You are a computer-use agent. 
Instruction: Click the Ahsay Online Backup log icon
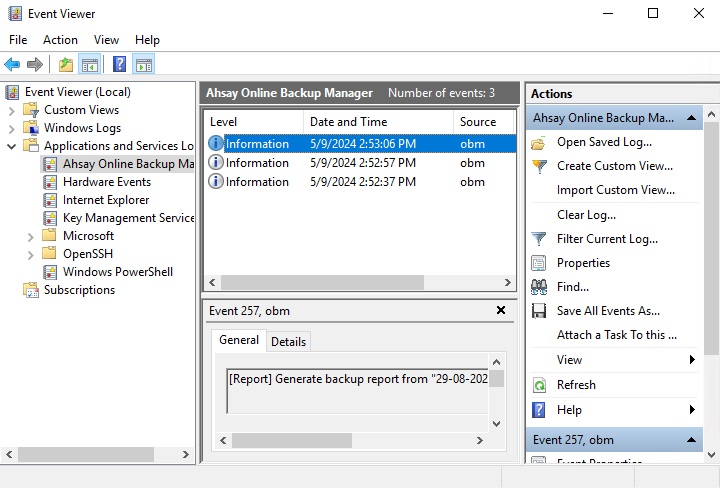(50, 164)
